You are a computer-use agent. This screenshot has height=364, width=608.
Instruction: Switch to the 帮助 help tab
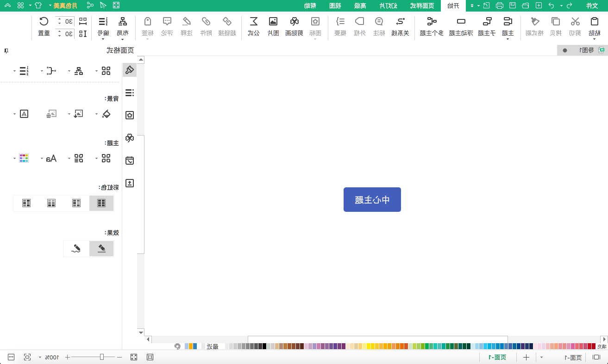(310, 6)
